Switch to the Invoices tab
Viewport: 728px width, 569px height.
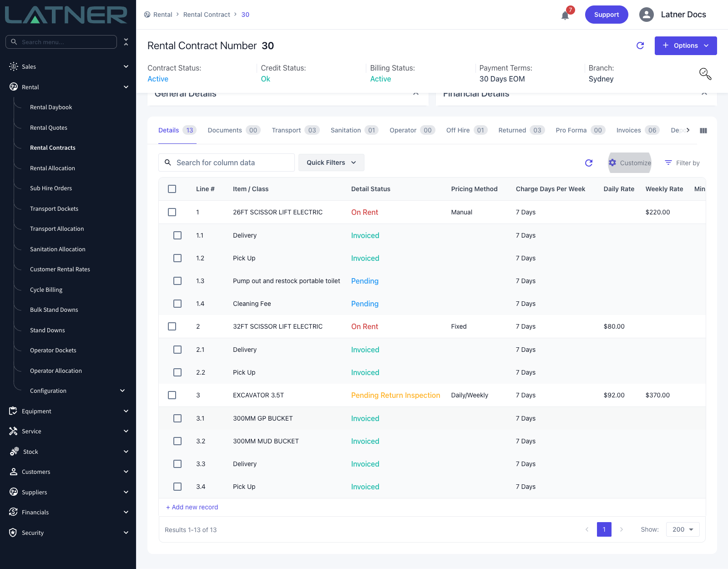coord(638,130)
